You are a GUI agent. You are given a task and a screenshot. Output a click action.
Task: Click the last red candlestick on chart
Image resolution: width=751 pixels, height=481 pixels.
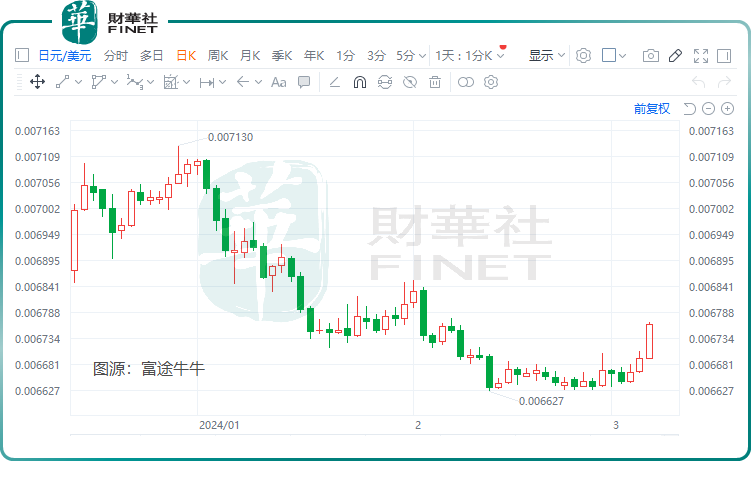[x=649, y=341]
